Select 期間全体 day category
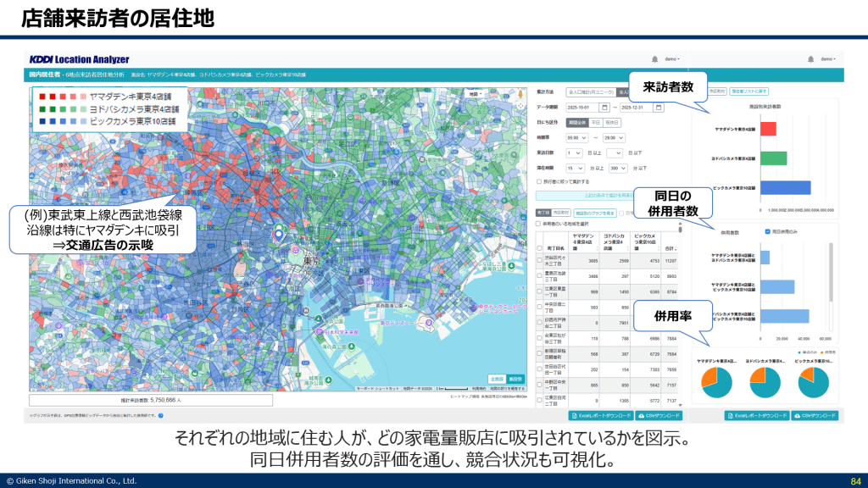Screen dimensions: 868x488 pos(576,122)
